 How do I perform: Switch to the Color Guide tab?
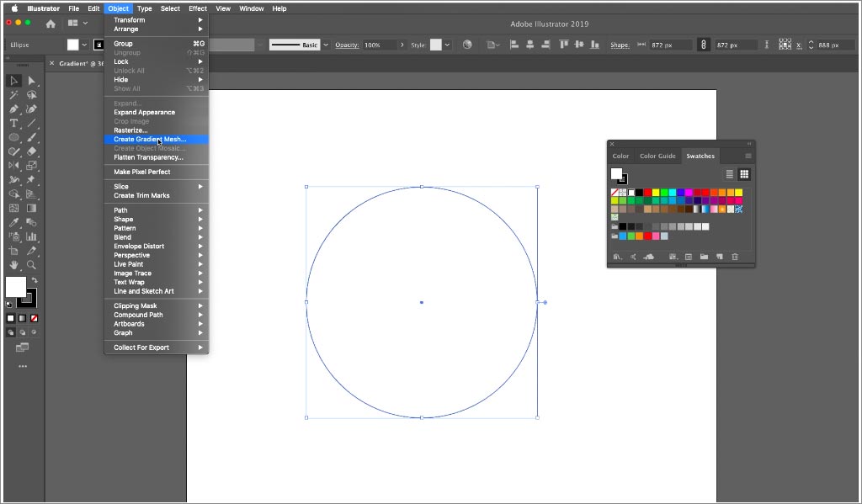click(657, 157)
